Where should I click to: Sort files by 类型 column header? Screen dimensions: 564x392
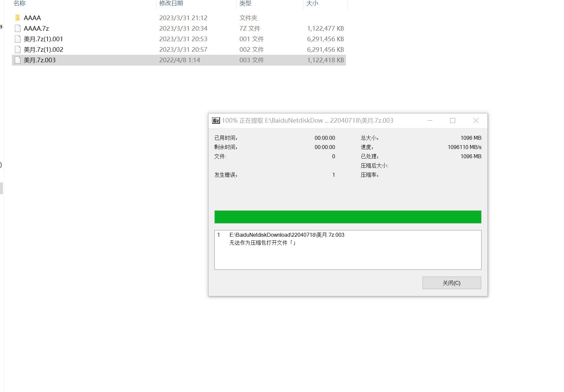tap(245, 3)
